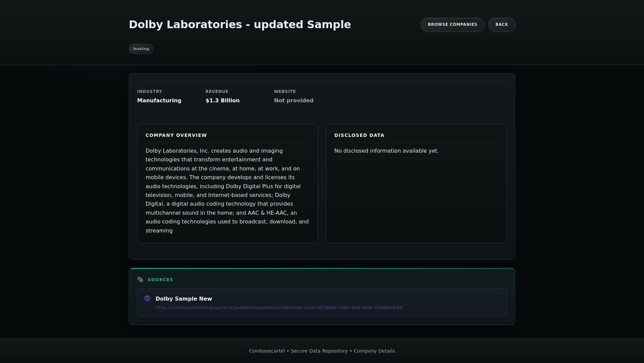The width and height of the screenshot is (644, 363).
Task: Click the paperclip icon beside Sources
Action: point(140,280)
